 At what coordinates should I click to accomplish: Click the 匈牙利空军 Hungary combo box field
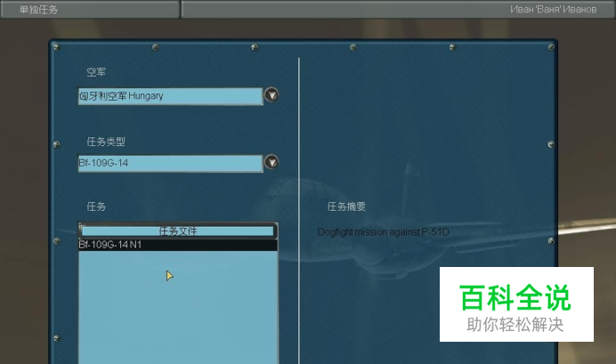pos(171,96)
